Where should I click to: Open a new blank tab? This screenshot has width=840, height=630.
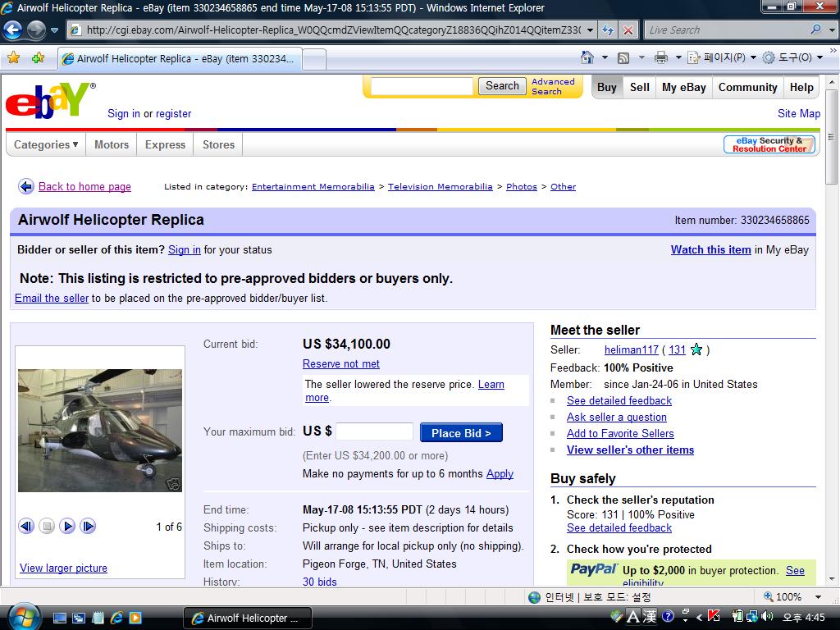click(314, 59)
